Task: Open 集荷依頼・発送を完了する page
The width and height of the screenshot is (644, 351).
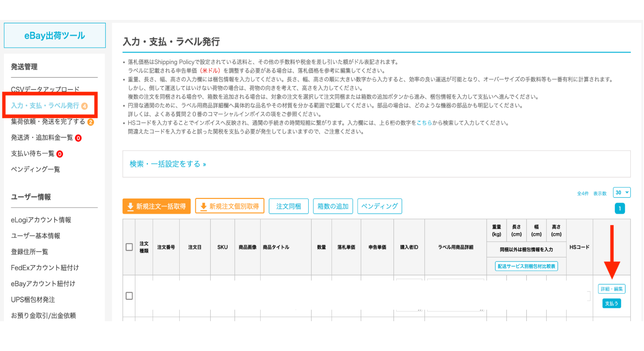Action: coord(48,122)
